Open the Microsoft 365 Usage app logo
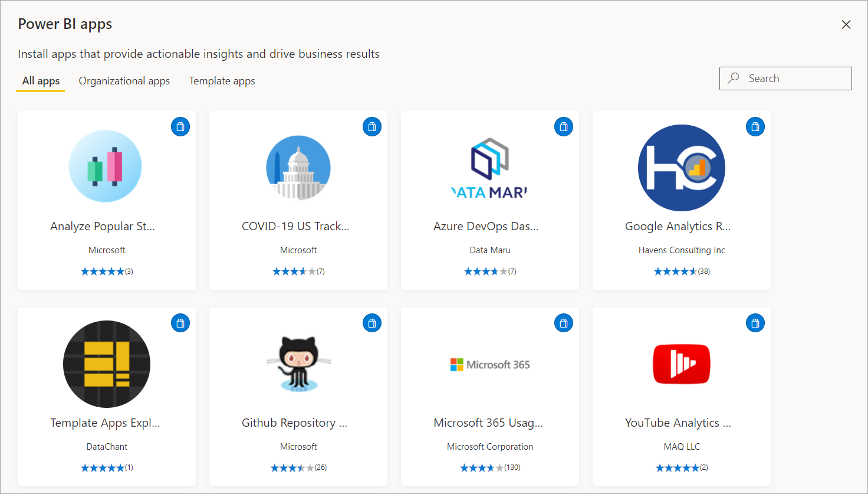This screenshot has height=494, width=868. [x=489, y=364]
